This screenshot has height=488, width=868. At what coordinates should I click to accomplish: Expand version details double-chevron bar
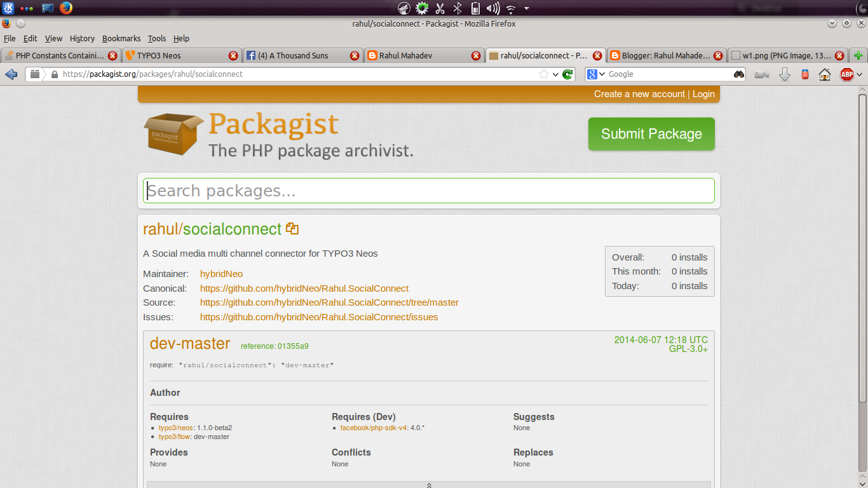click(429, 485)
